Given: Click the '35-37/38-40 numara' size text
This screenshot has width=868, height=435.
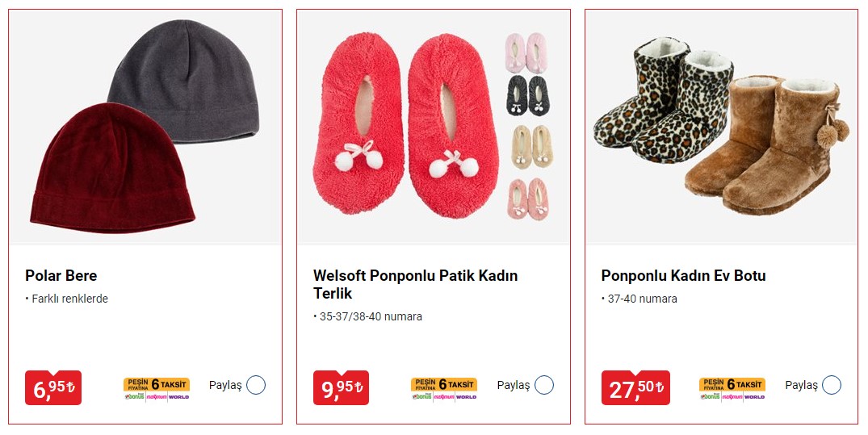Looking at the screenshot, I should [370, 316].
